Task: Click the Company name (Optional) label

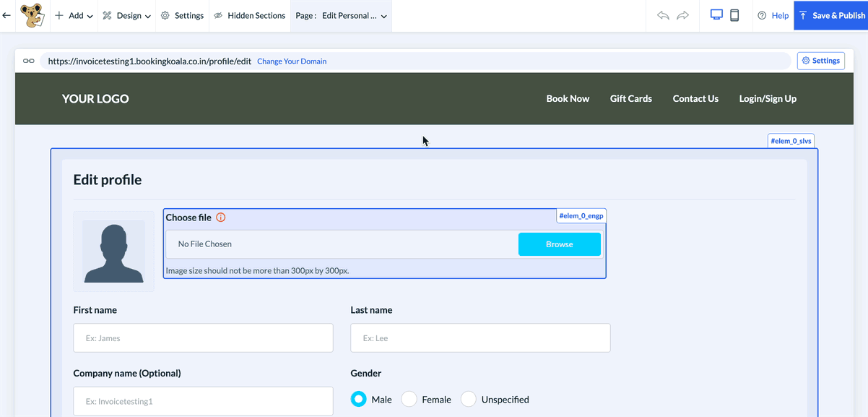Action: 127,374
